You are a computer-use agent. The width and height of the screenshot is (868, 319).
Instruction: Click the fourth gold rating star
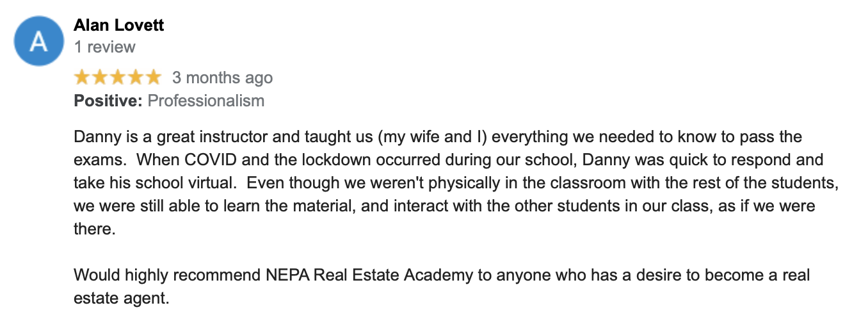(135, 78)
